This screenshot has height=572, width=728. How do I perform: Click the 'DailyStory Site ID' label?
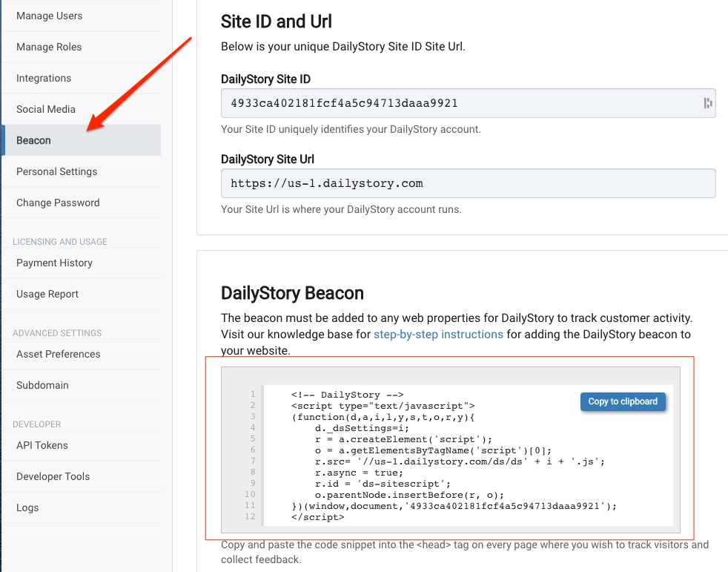[265, 79]
